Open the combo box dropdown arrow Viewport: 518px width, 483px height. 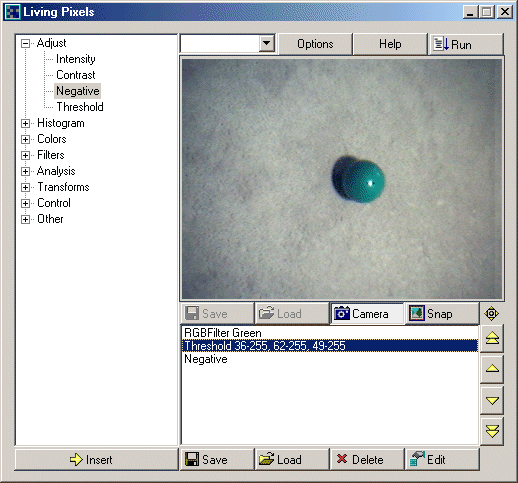point(267,43)
